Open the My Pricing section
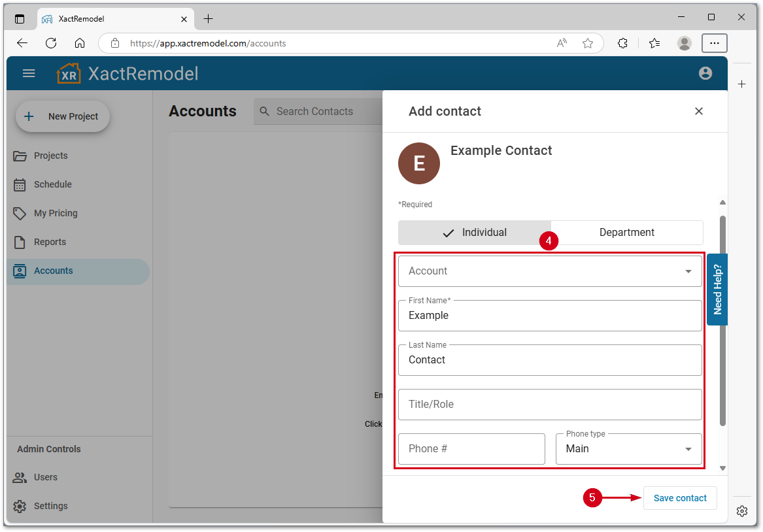Viewport: 763px width, 532px height. 55,213
